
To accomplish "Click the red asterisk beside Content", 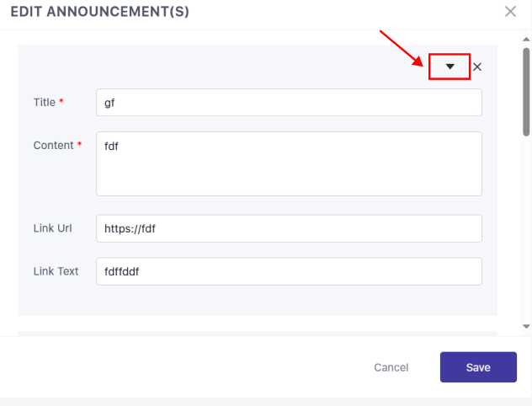I will click(80, 145).
